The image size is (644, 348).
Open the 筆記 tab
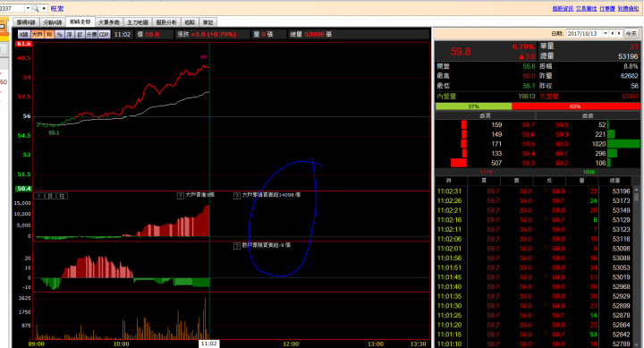click(208, 22)
